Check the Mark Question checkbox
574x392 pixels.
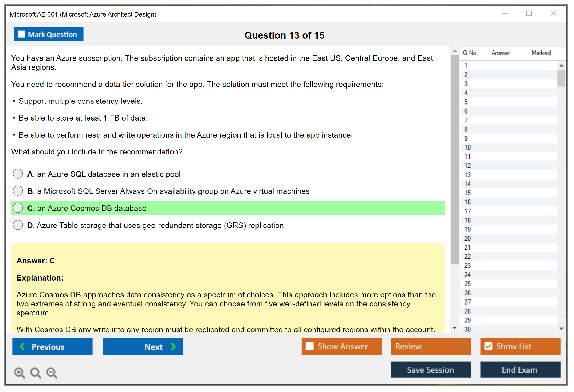[x=21, y=34]
